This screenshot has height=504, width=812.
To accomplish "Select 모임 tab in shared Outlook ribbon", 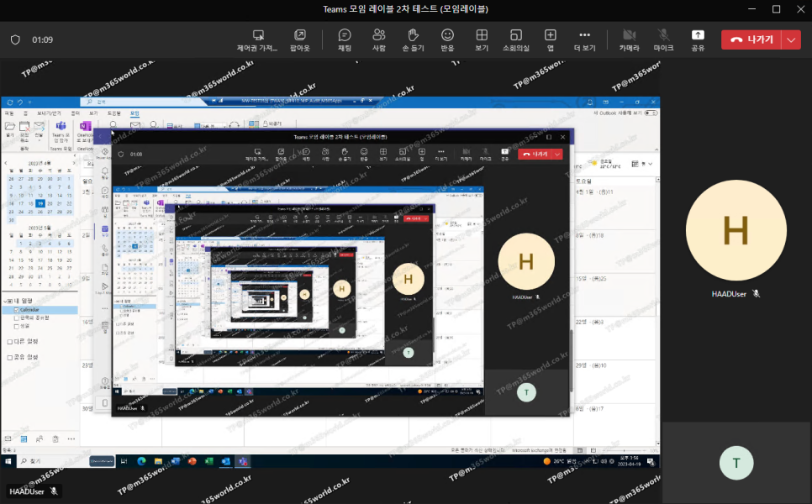I will pyautogui.click(x=134, y=113).
